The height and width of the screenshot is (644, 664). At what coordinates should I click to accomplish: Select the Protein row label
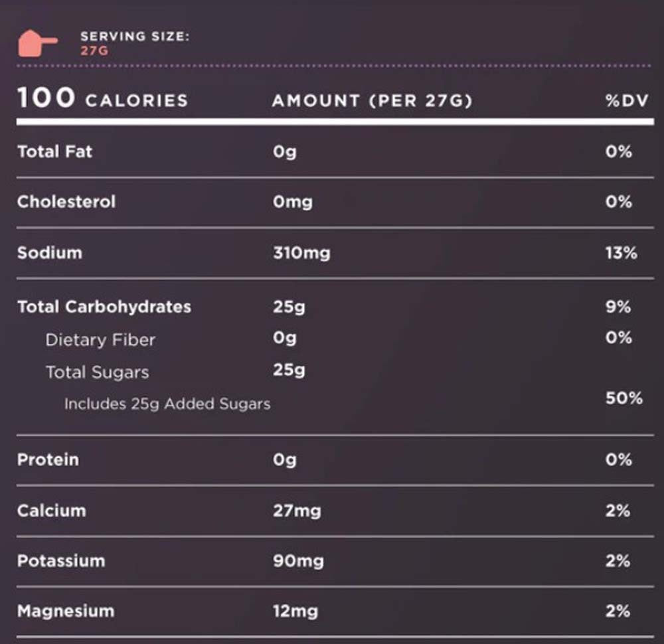tap(48, 459)
